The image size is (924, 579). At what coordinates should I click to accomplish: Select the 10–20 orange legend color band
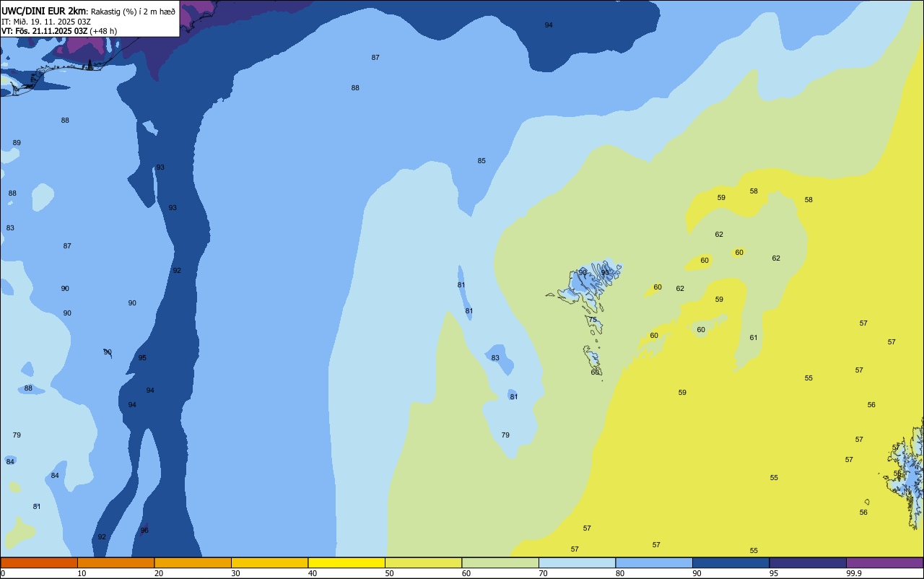coord(115,562)
